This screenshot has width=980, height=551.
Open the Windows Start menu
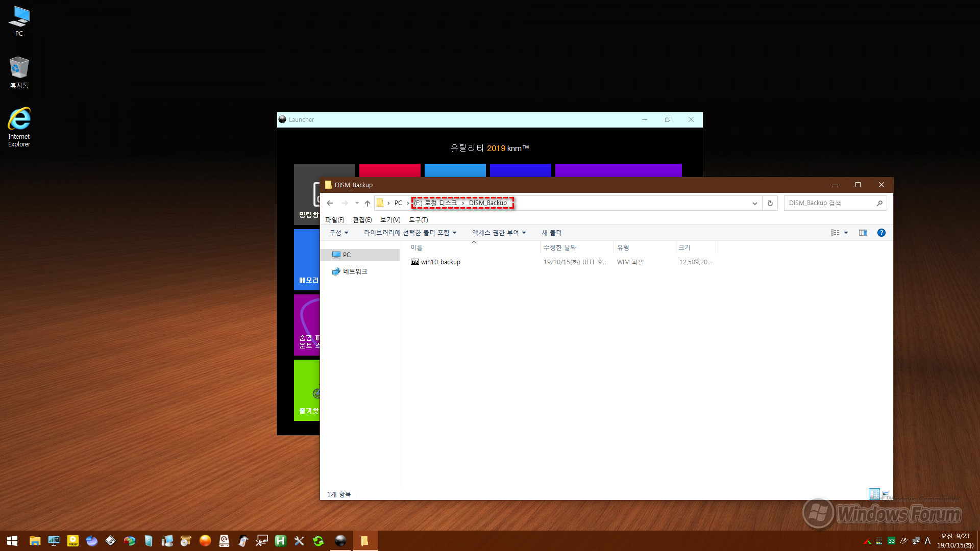click(x=12, y=541)
